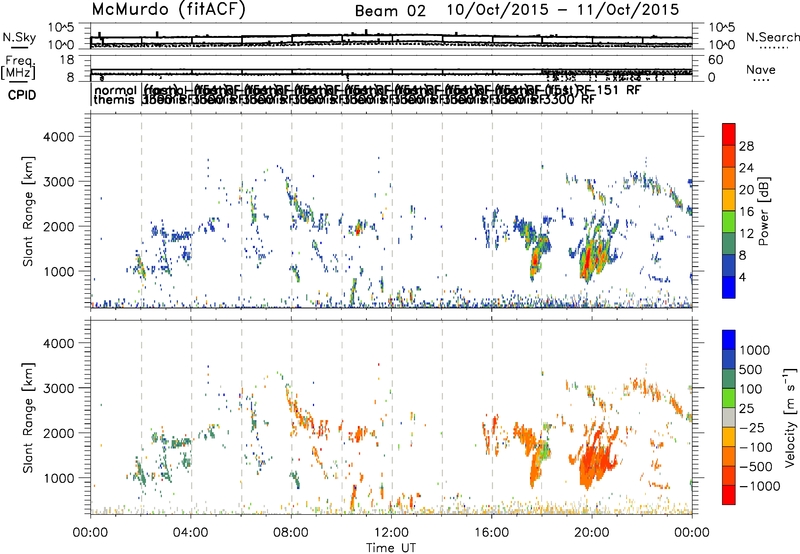Click the "McMurdo (fitACF)" plot title
The image size is (800, 554).
(x=168, y=10)
